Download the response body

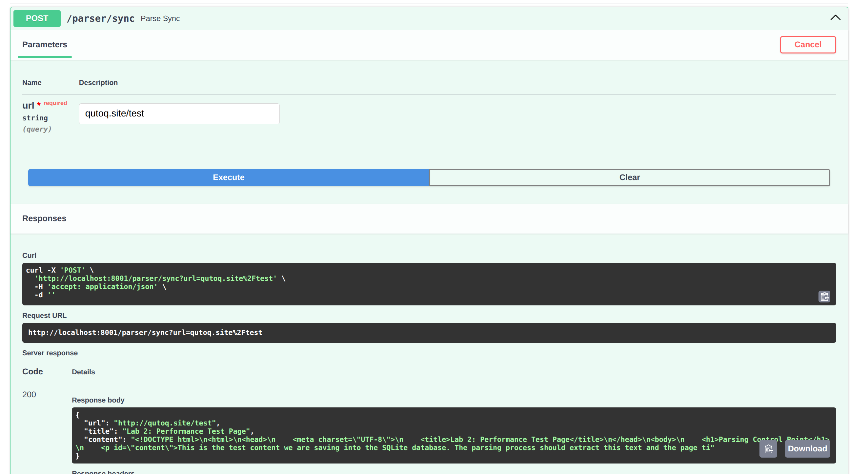(x=807, y=449)
